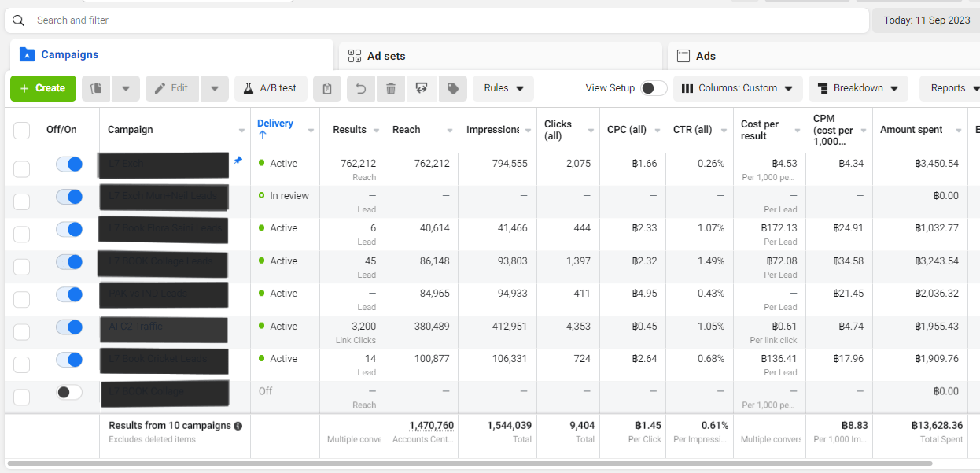This screenshot has height=473, width=980.
Task: Click the A/B test button
Action: (271, 88)
